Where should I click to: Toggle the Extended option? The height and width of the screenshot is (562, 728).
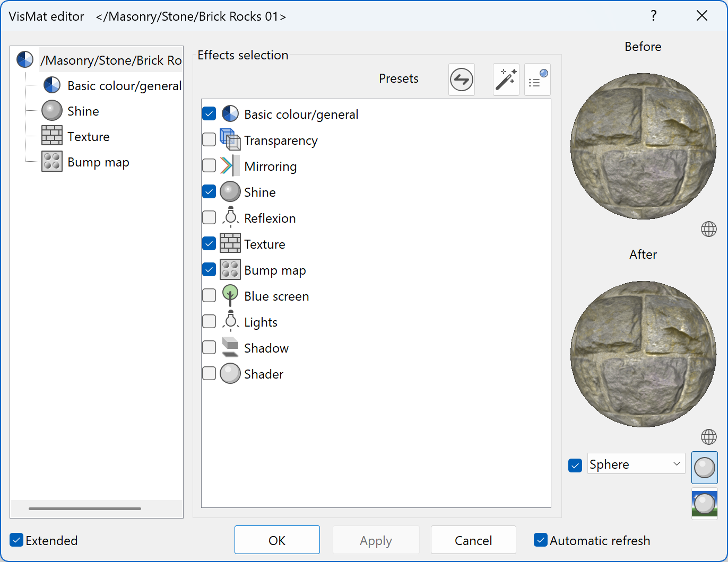16,540
